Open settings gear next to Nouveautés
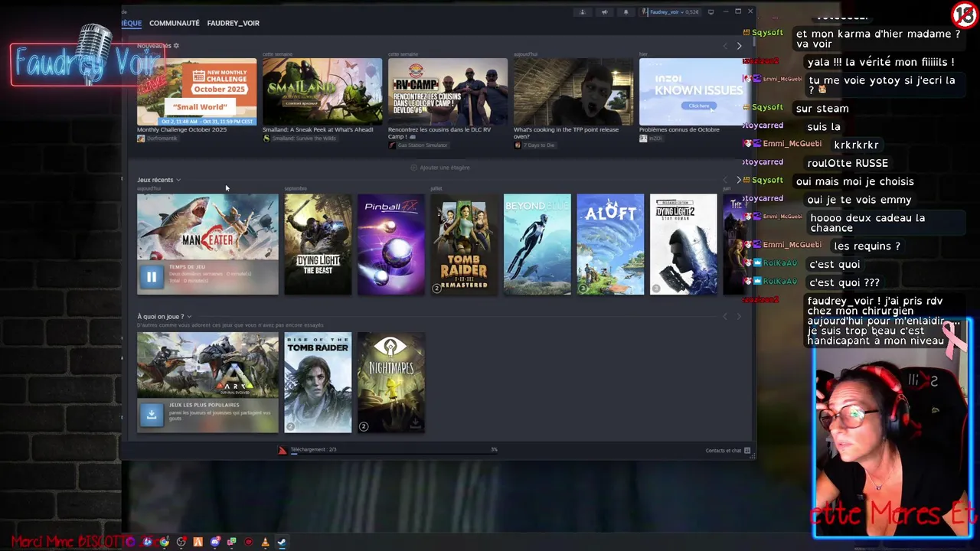The image size is (980, 551). [x=176, y=46]
